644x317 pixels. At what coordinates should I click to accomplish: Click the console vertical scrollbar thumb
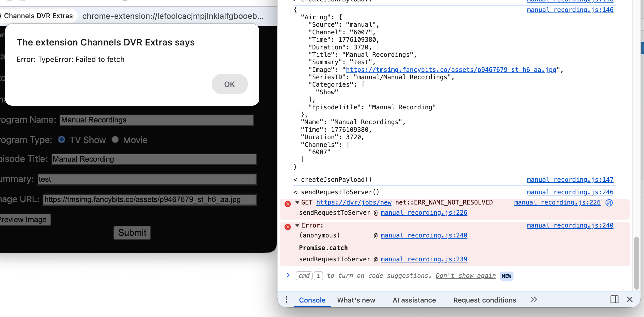point(636,263)
